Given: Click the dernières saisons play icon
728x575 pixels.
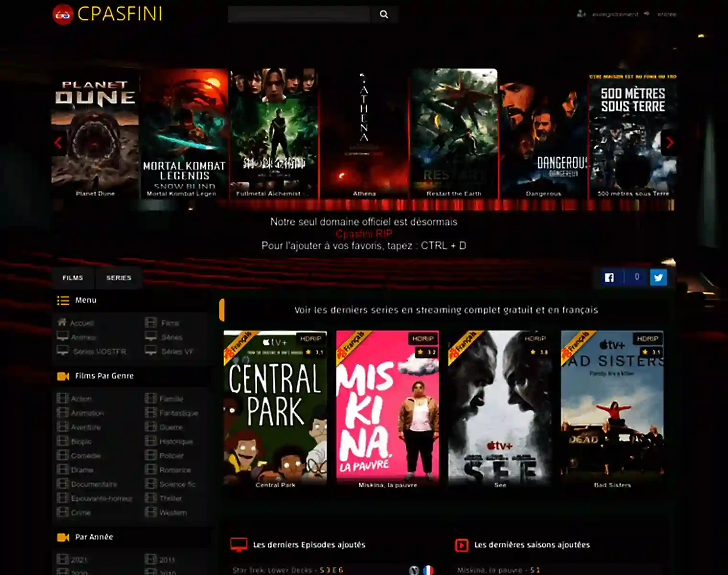Looking at the screenshot, I should 461,545.
